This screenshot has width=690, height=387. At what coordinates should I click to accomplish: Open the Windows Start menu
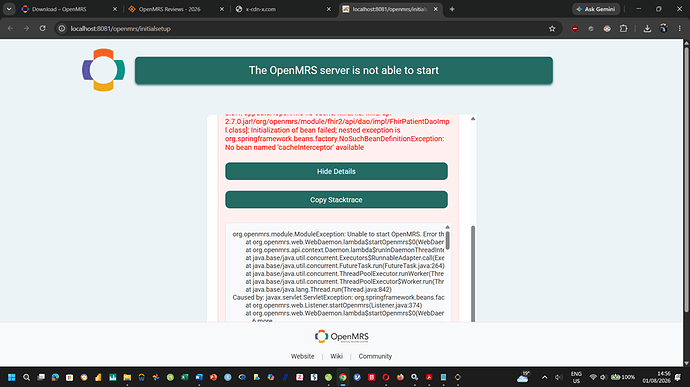click(12, 377)
